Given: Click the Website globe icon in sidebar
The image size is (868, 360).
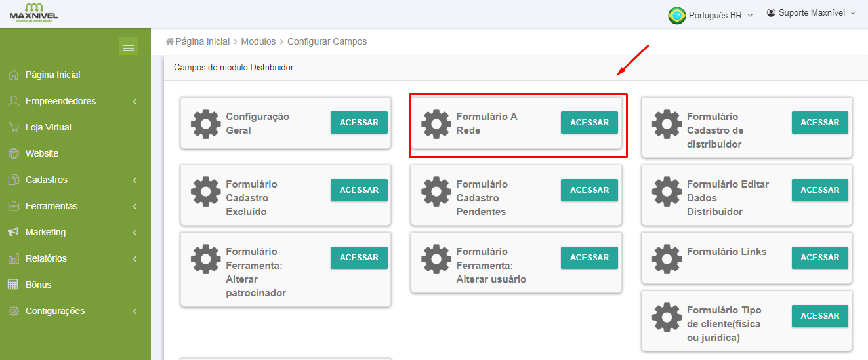Looking at the screenshot, I should [x=13, y=153].
